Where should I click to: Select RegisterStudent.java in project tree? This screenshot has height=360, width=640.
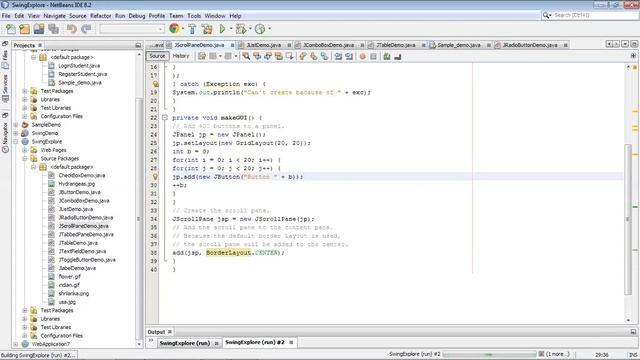click(82, 74)
